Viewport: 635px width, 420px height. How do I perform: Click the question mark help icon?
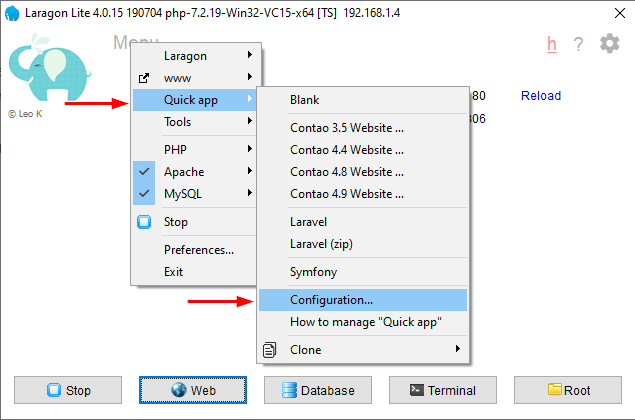pos(578,44)
